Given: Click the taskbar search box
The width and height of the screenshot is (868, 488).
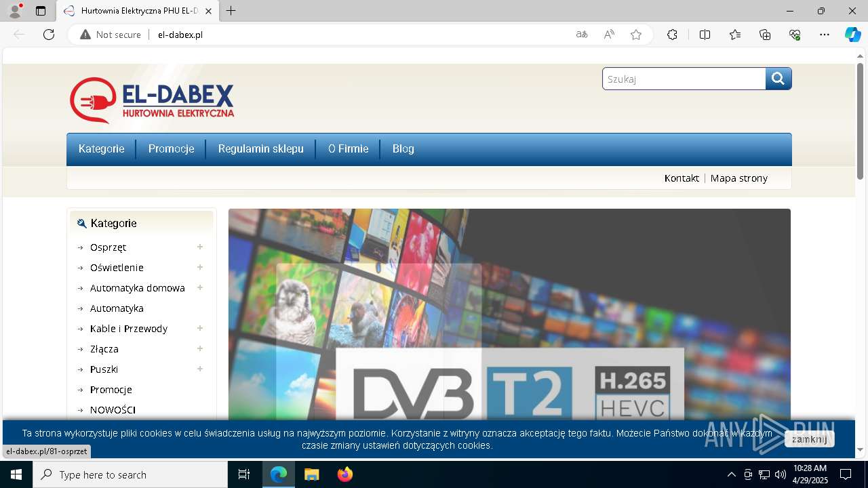Looking at the screenshot, I should (x=130, y=474).
